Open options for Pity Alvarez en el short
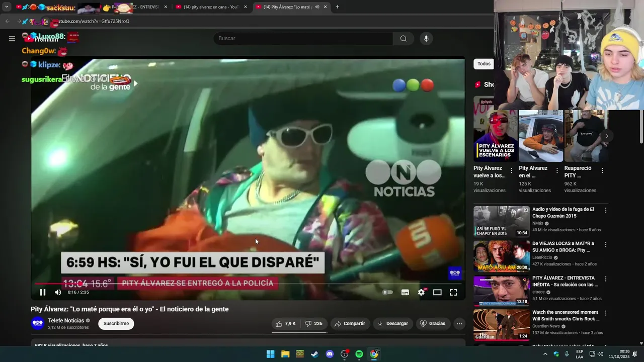This screenshot has height=362, width=644. coord(557,171)
